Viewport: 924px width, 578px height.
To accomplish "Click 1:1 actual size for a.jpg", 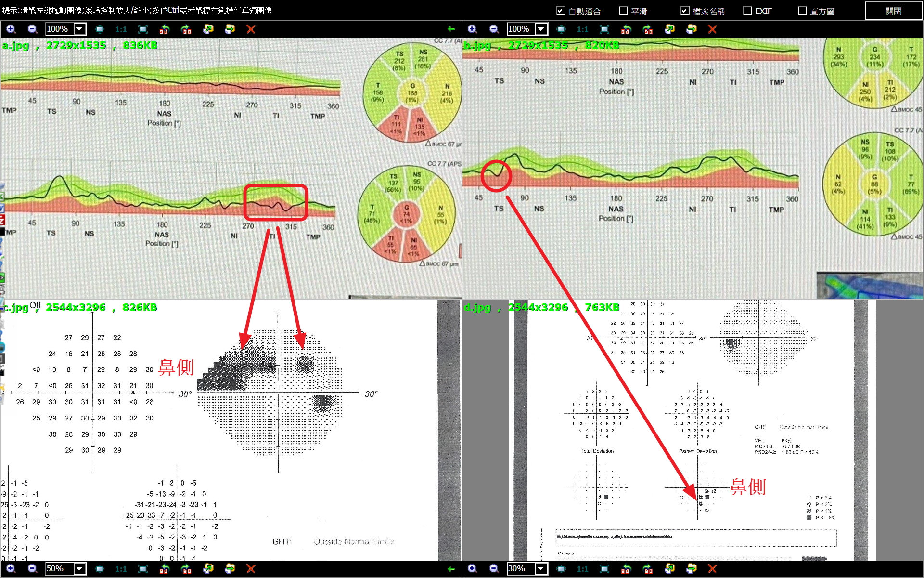I will tap(121, 29).
